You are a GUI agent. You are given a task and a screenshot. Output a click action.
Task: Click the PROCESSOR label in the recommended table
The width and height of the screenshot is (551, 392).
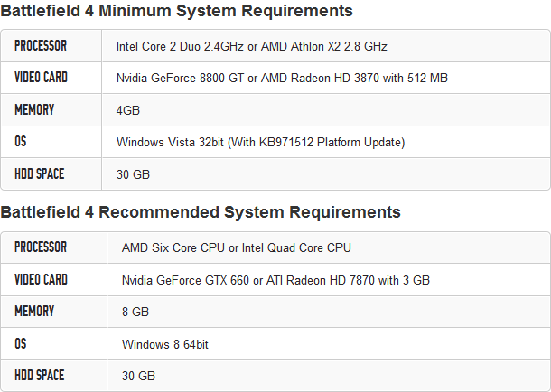[x=41, y=247]
